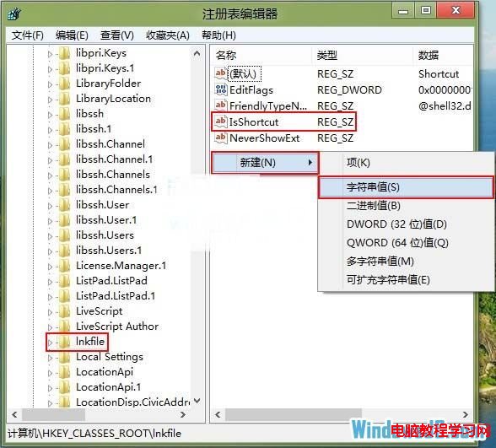Click the lnkfile folder icon
The image size is (496, 448).
tap(64, 342)
